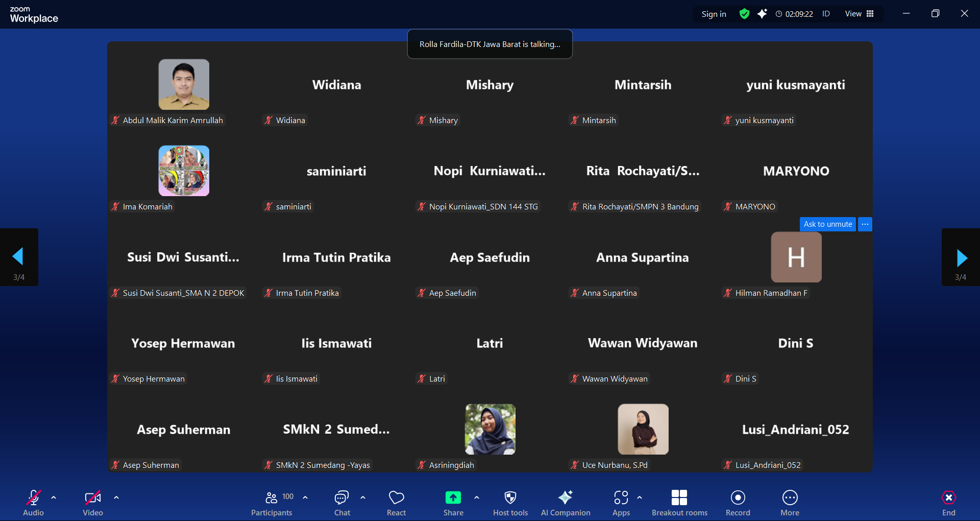Select Uce Nurbanu's profile photo
The width and height of the screenshot is (980, 521).
643,429
